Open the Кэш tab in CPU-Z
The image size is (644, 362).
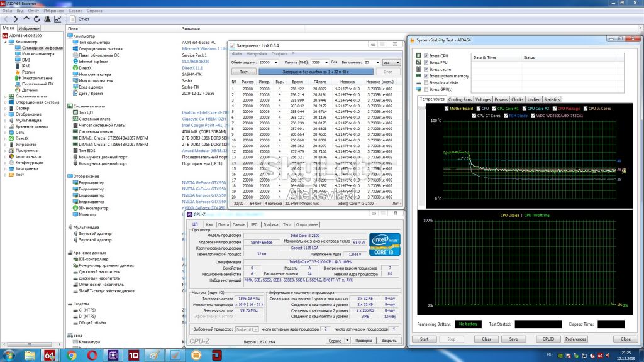[209, 224]
